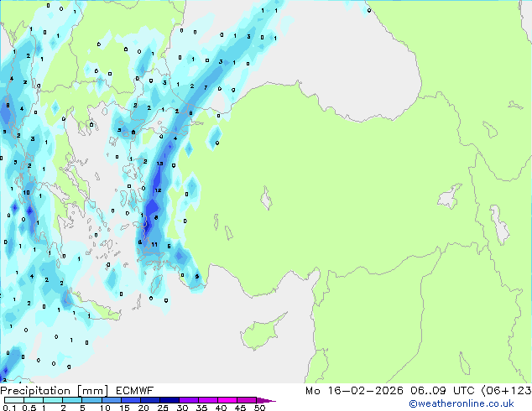Select the 0.1–0.5 mm palest legend swatch
532x411 pixels.
[x=14, y=400]
